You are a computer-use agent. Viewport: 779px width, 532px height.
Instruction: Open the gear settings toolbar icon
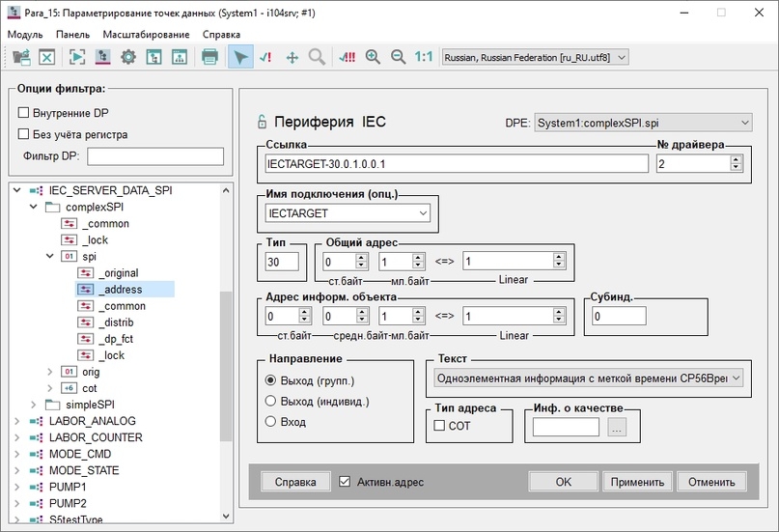pyautogui.click(x=128, y=57)
